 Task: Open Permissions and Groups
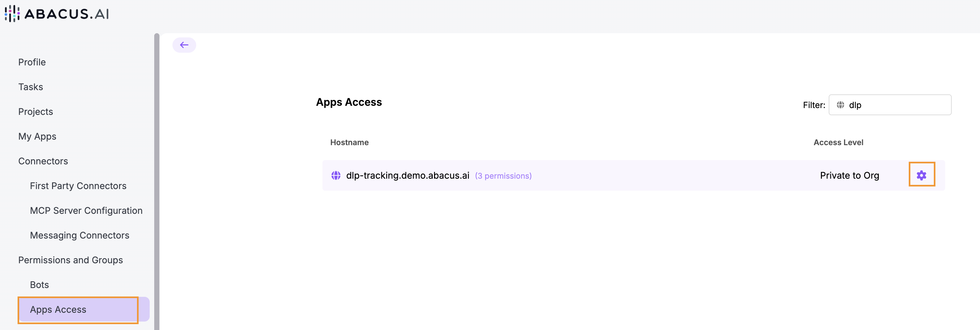coord(71,260)
